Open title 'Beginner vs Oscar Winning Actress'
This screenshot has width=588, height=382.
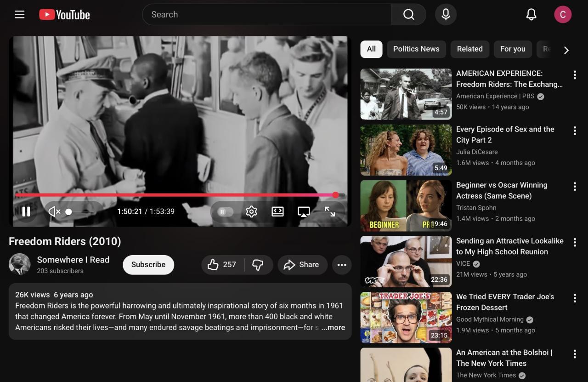click(502, 190)
